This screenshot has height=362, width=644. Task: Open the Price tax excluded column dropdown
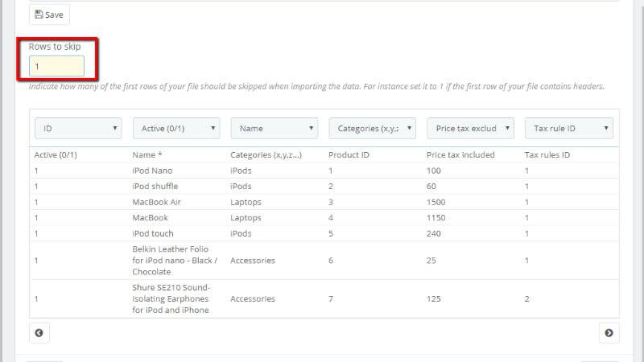(x=471, y=129)
